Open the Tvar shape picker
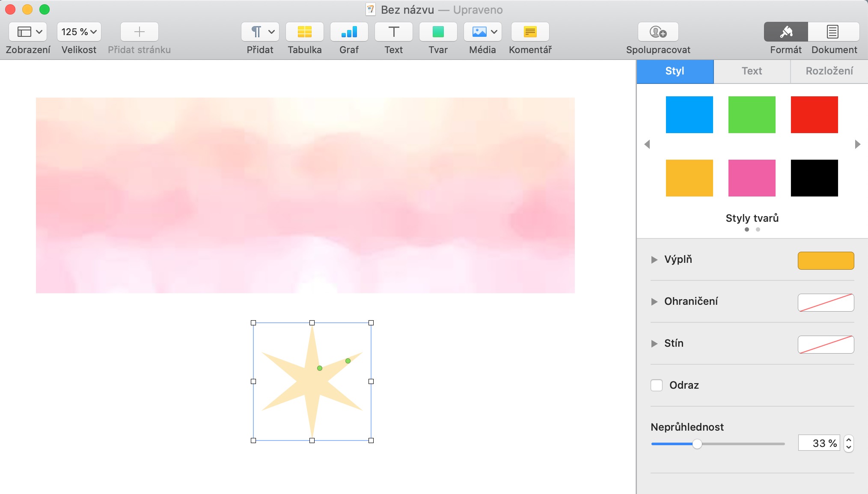868x494 pixels. (x=438, y=32)
